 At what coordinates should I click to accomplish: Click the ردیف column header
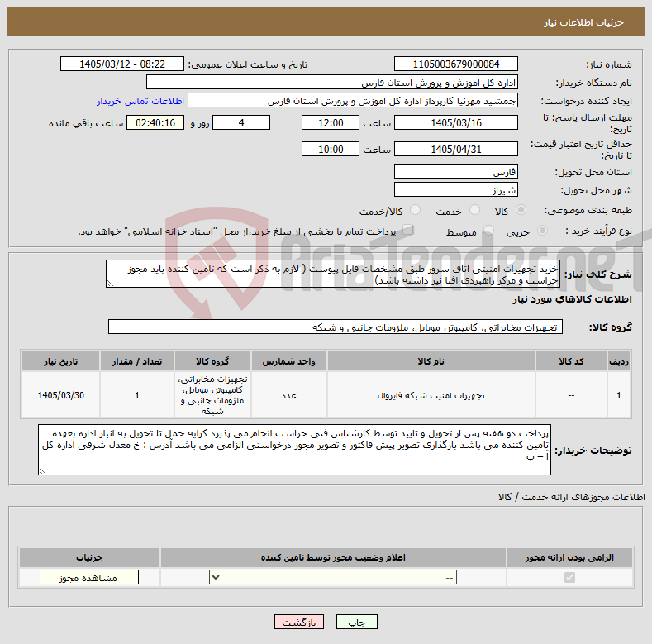[619, 361]
